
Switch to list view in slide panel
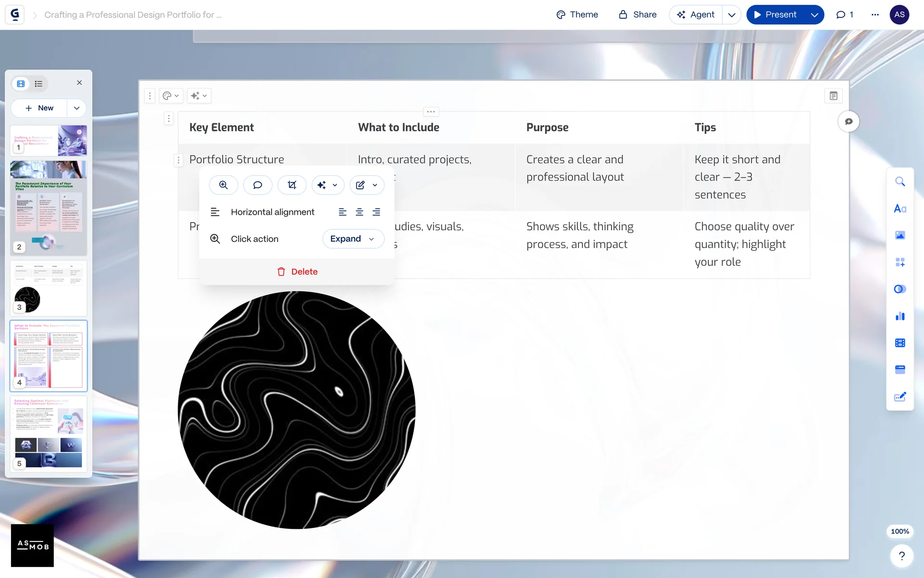(x=38, y=84)
